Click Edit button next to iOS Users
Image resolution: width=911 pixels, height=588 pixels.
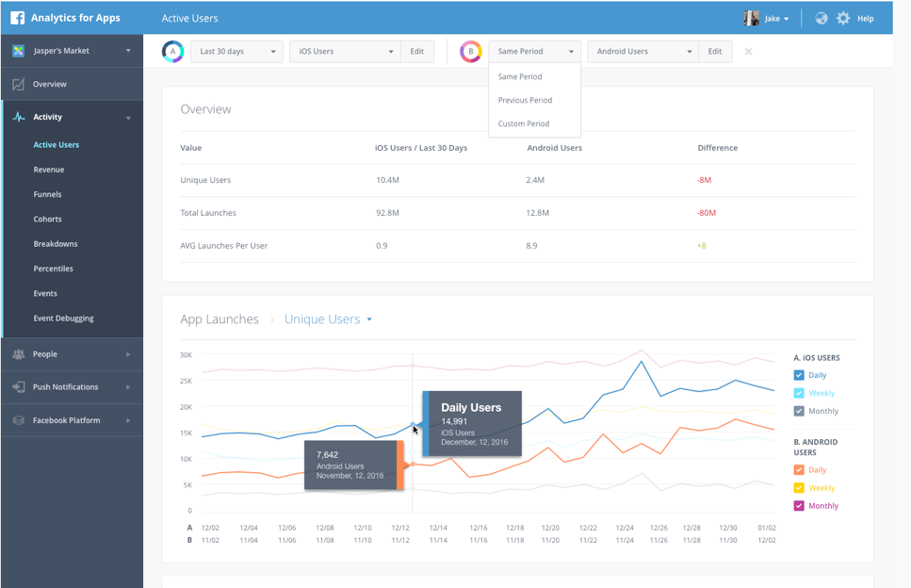(416, 52)
